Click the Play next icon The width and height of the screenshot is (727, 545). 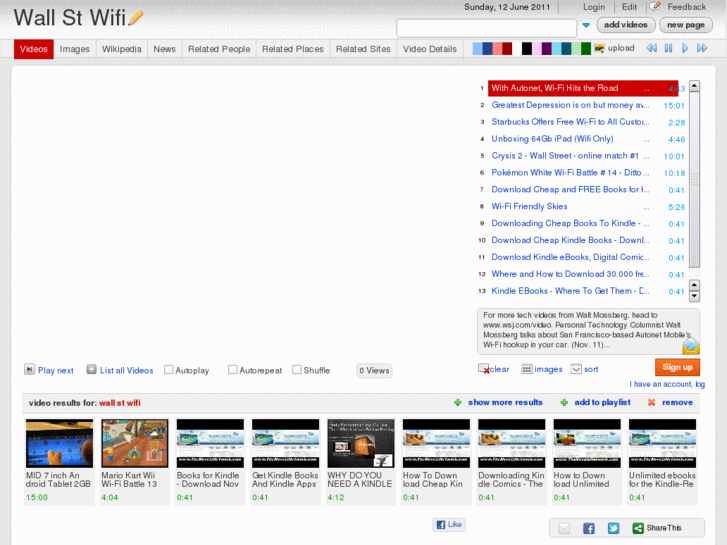(x=29, y=369)
